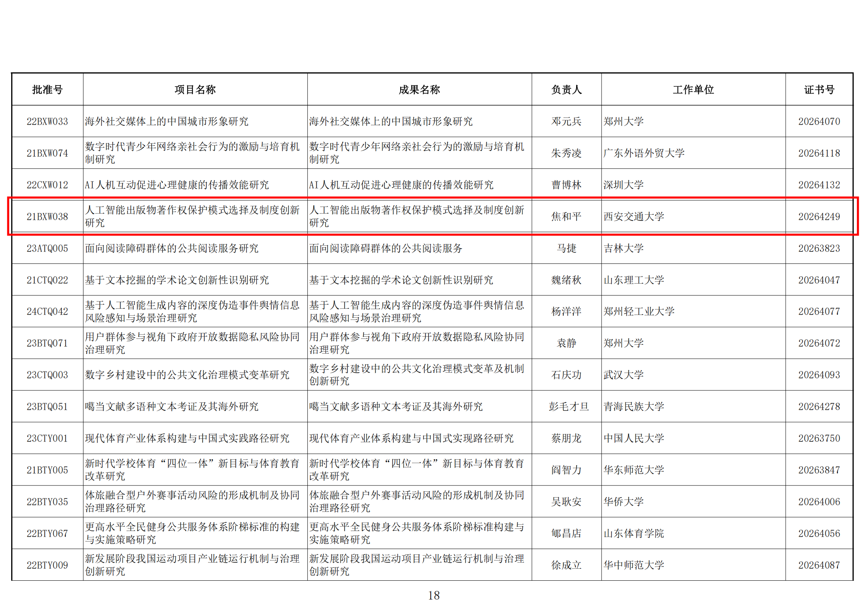Click the name 邓元兵
Viewport: 868px width, 614px height.
pos(566,121)
